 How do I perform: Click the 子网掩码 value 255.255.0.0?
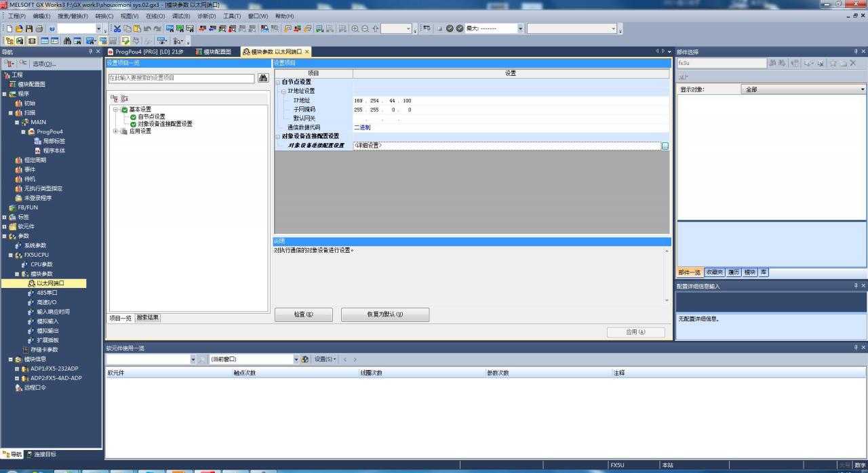[382, 109]
